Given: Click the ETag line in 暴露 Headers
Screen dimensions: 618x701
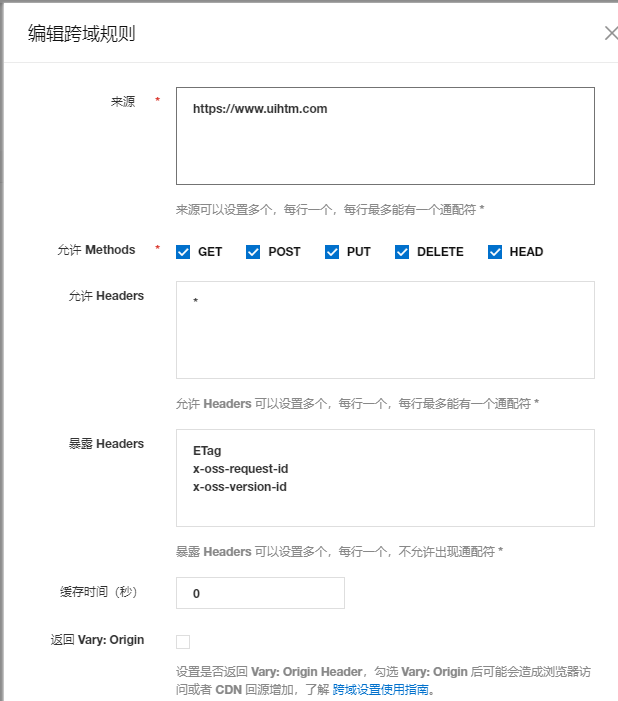Looking at the screenshot, I should tap(207, 451).
